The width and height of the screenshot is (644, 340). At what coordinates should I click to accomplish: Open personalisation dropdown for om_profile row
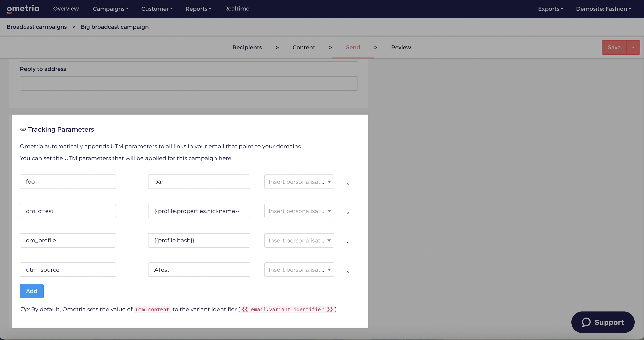pos(299,240)
